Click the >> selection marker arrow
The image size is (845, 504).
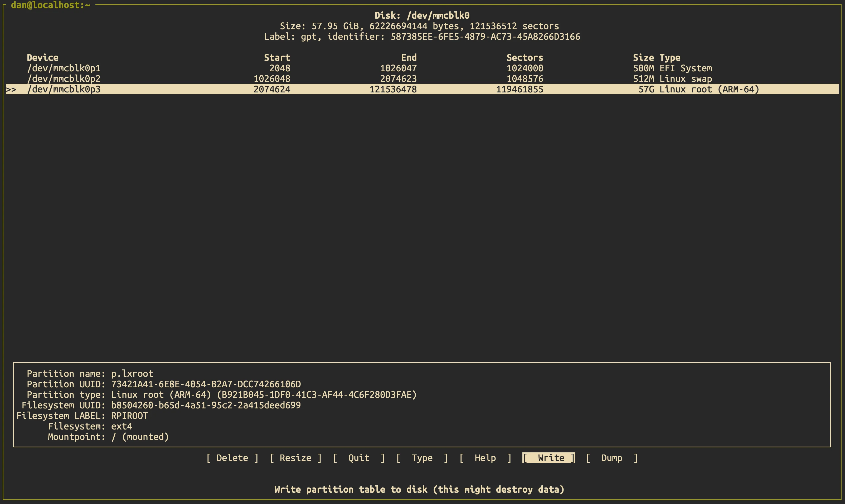(11, 90)
